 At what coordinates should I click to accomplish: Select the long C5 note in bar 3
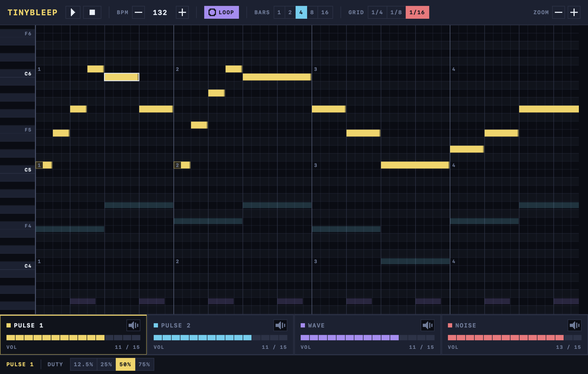(x=415, y=165)
